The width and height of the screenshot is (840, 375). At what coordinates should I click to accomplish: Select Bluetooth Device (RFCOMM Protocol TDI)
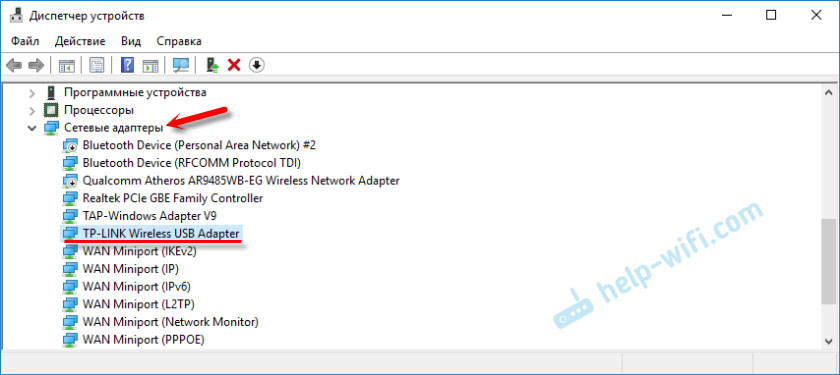191,163
